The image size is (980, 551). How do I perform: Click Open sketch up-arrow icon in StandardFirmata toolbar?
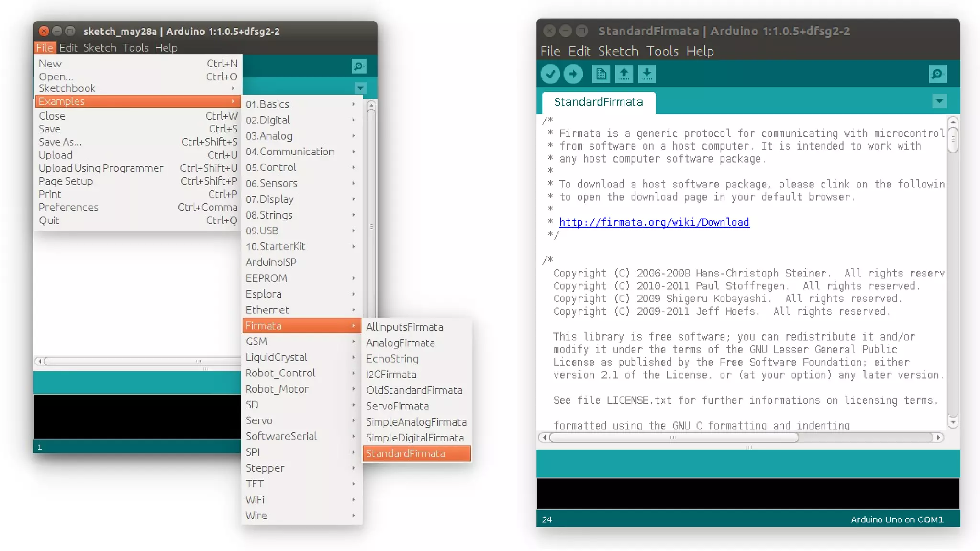pyautogui.click(x=624, y=74)
